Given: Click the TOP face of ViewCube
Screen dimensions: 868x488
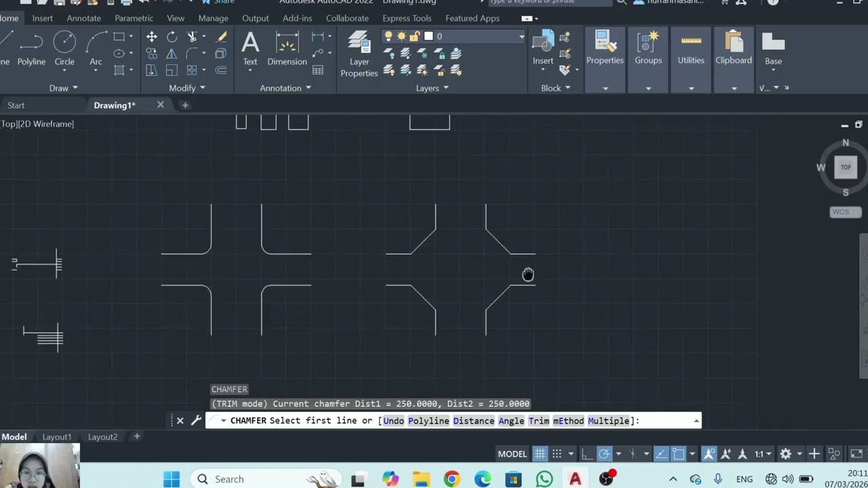Looking at the screenshot, I should (846, 167).
